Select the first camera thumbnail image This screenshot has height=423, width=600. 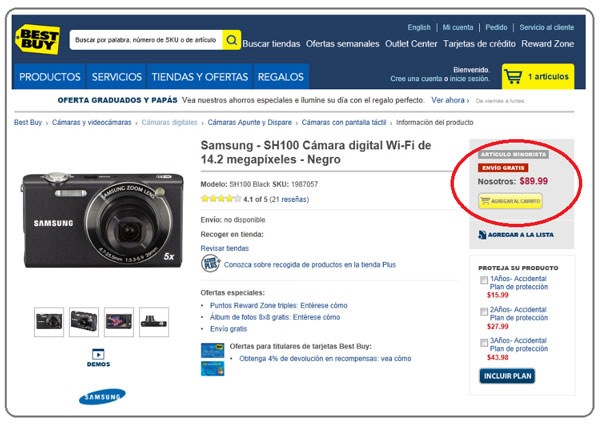click(49, 320)
